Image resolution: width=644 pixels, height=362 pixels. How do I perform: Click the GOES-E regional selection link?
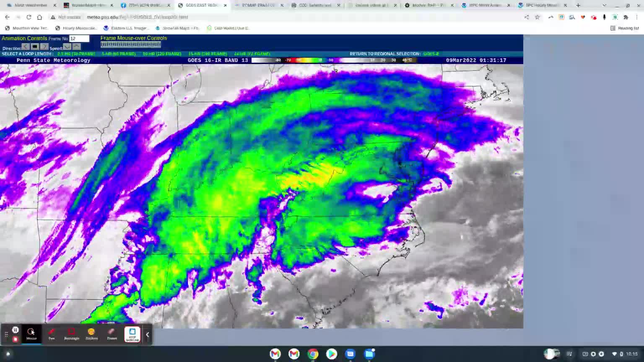pos(431,54)
